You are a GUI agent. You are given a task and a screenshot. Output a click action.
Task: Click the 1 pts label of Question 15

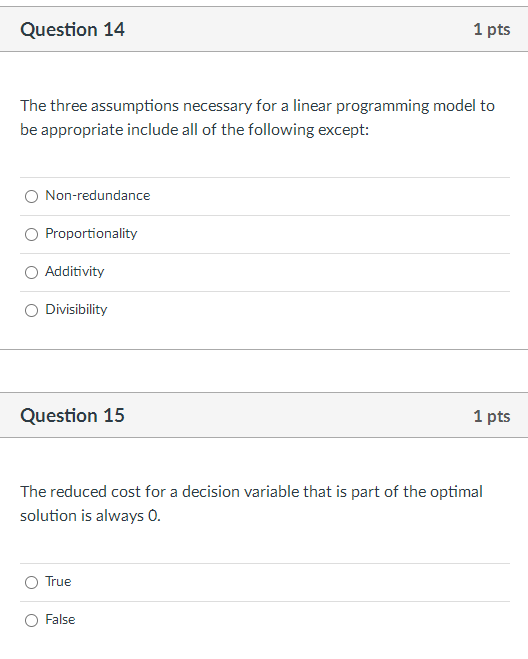point(492,416)
